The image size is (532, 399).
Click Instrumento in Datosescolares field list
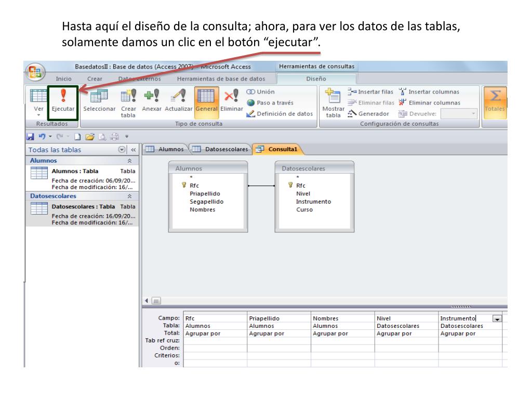click(x=313, y=202)
